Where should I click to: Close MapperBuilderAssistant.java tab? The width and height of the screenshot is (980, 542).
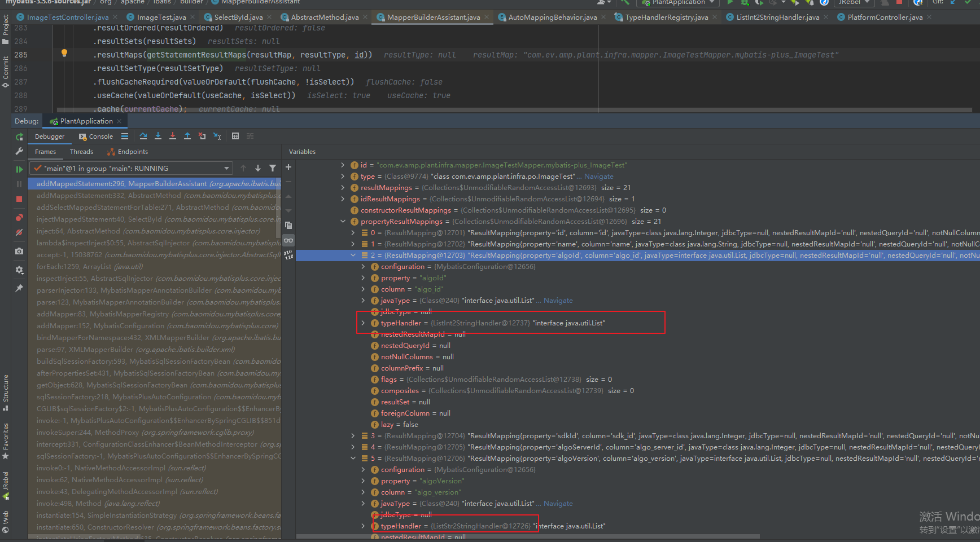click(487, 17)
